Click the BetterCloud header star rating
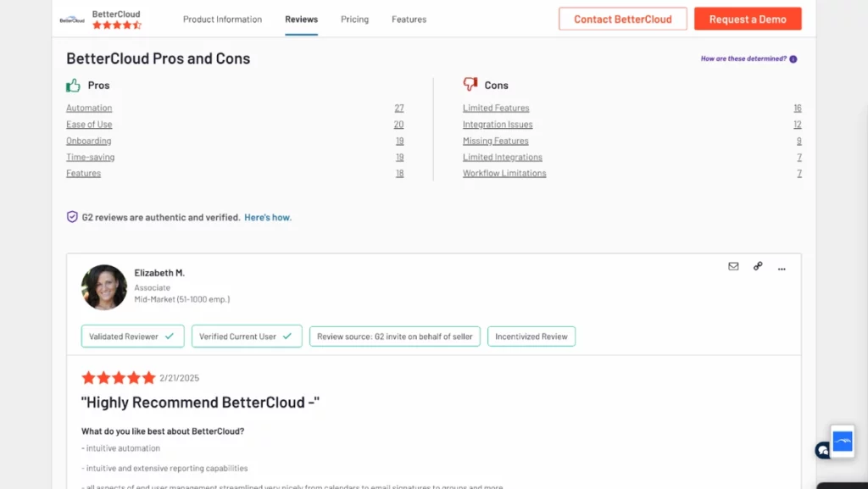868x489 pixels. pos(117,25)
